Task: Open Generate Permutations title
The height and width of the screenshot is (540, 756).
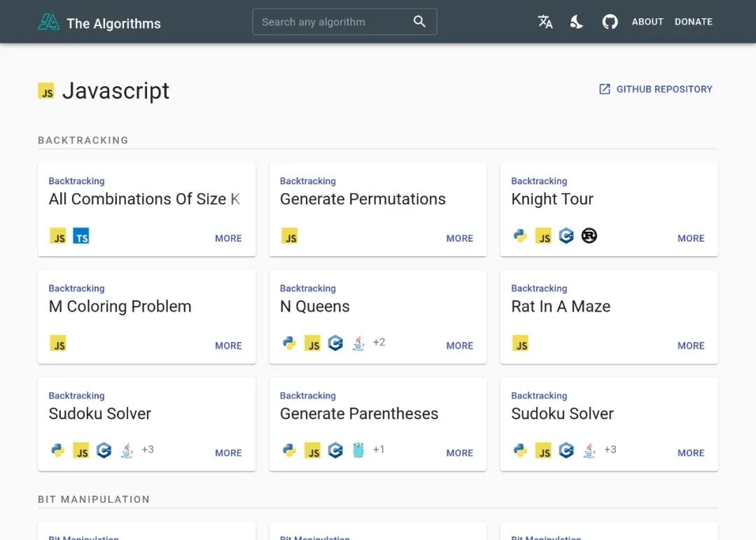Action: [363, 199]
